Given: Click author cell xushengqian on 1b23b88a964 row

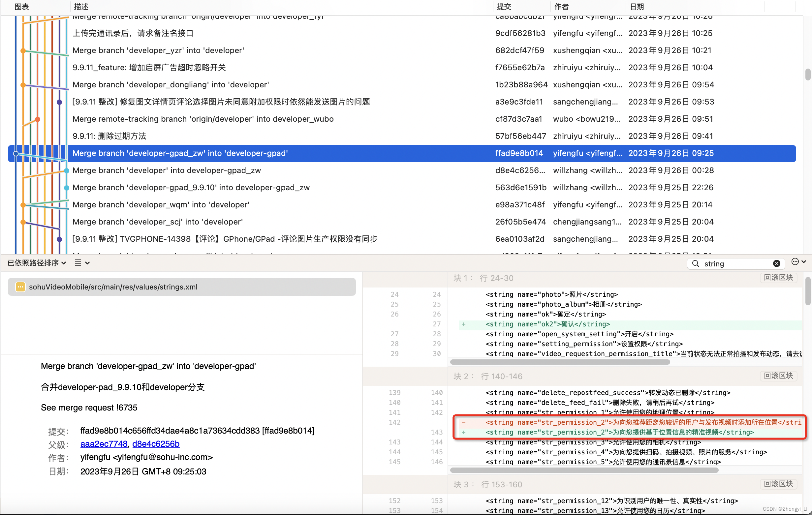Looking at the screenshot, I should 587,85.
